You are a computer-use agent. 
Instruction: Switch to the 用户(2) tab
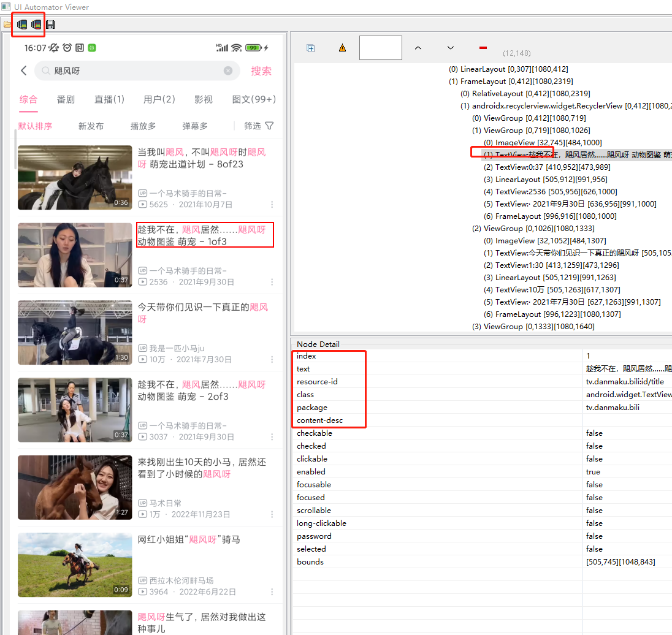(159, 99)
